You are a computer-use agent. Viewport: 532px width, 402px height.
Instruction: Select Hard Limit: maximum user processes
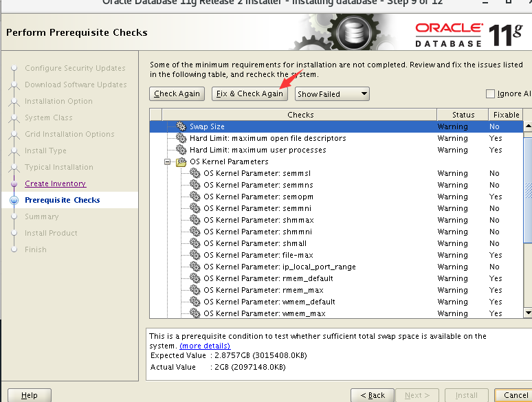(336, 150)
